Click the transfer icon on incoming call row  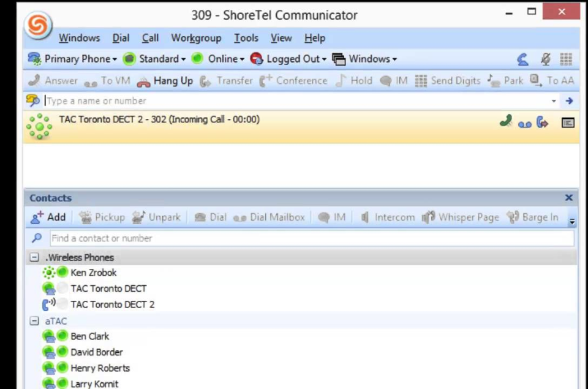(542, 122)
